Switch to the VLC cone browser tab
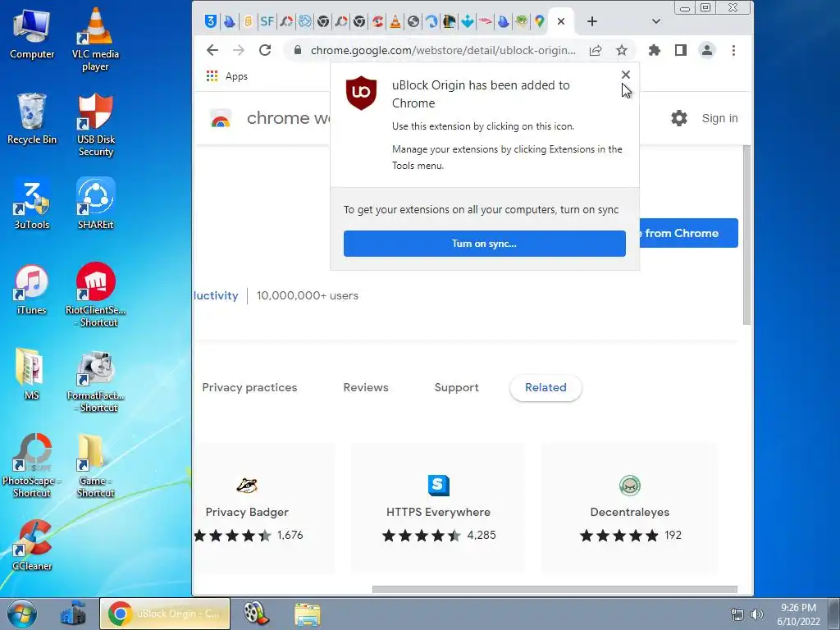The width and height of the screenshot is (840, 630). [395, 21]
